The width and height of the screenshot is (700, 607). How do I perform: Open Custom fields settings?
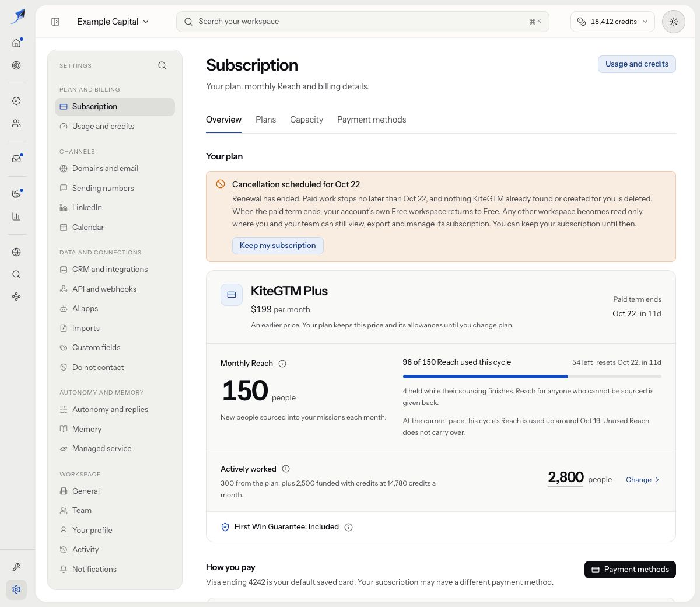(115, 348)
